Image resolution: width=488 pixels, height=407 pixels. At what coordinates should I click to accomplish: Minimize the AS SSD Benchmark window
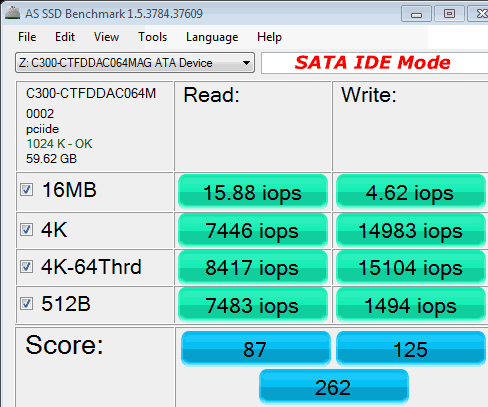[416, 14]
